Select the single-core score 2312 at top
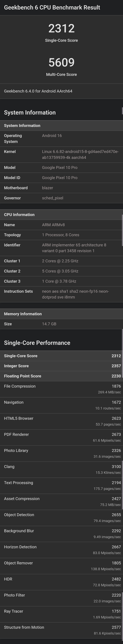Viewport: 123px width, 644px height. (x=61, y=29)
